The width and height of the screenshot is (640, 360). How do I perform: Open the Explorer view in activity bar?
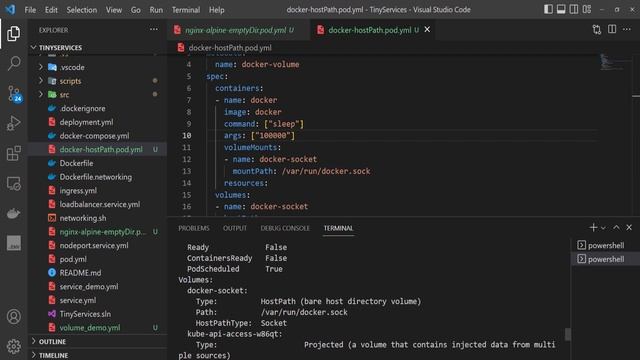[13, 33]
